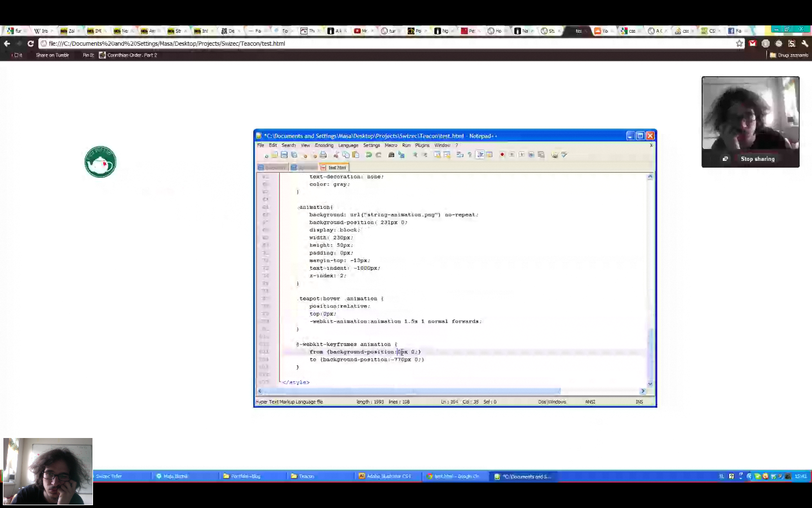Image resolution: width=812 pixels, height=508 pixels.
Task: Click the 'Dos\Windows' status bar entry
Action: (552, 402)
